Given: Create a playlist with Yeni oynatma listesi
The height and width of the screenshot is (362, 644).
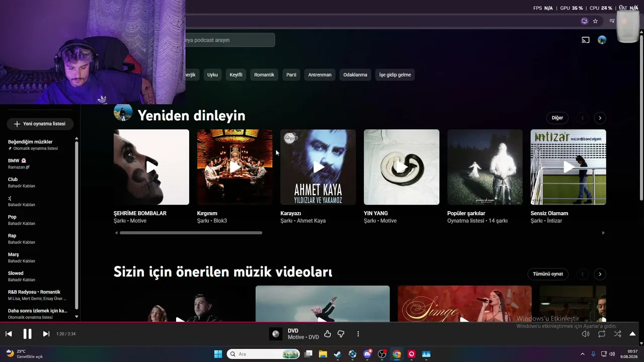Looking at the screenshot, I should click(x=40, y=124).
